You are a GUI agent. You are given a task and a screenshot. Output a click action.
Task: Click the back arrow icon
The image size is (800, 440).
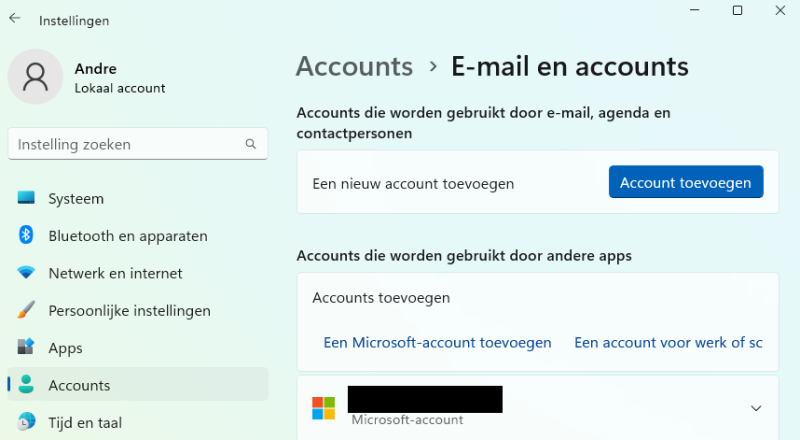[x=15, y=19]
